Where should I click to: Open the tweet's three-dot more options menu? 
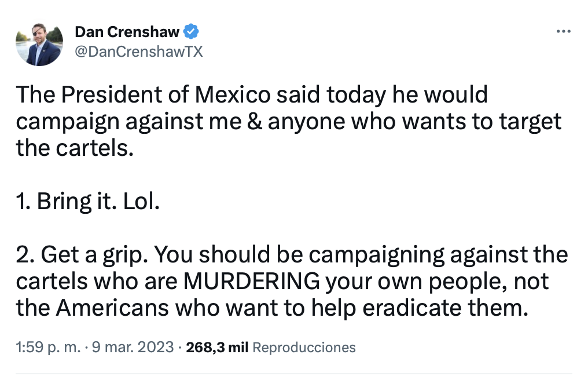pos(563,31)
